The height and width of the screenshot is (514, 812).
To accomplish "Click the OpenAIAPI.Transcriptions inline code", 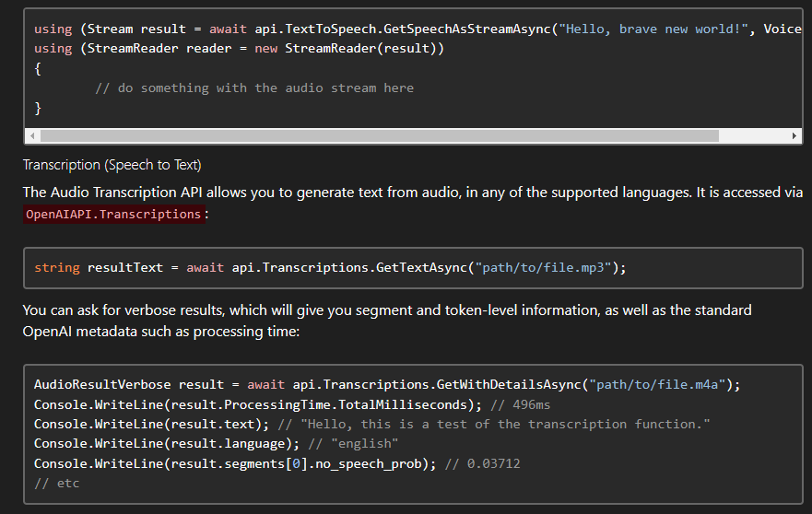I will 113,214.
